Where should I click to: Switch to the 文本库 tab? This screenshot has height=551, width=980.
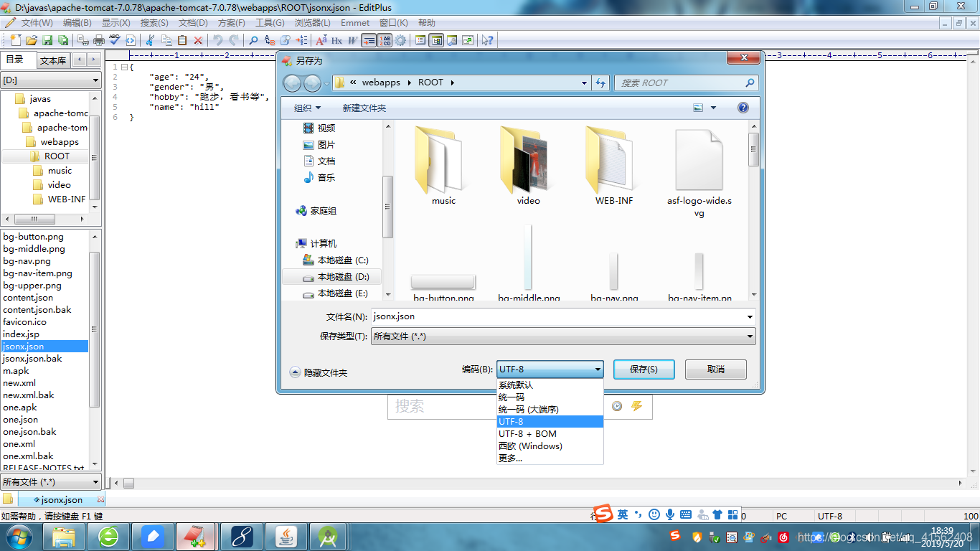click(x=53, y=60)
